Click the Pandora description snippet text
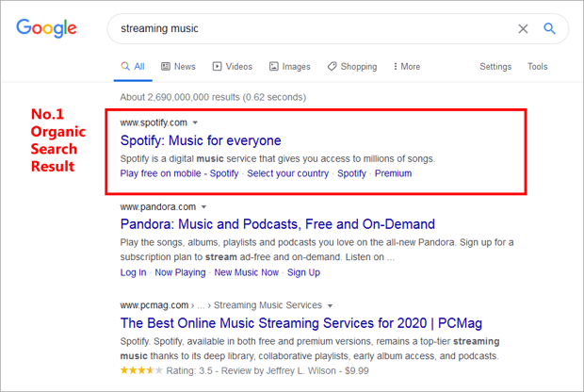This screenshot has width=584, height=392. click(x=316, y=250)
